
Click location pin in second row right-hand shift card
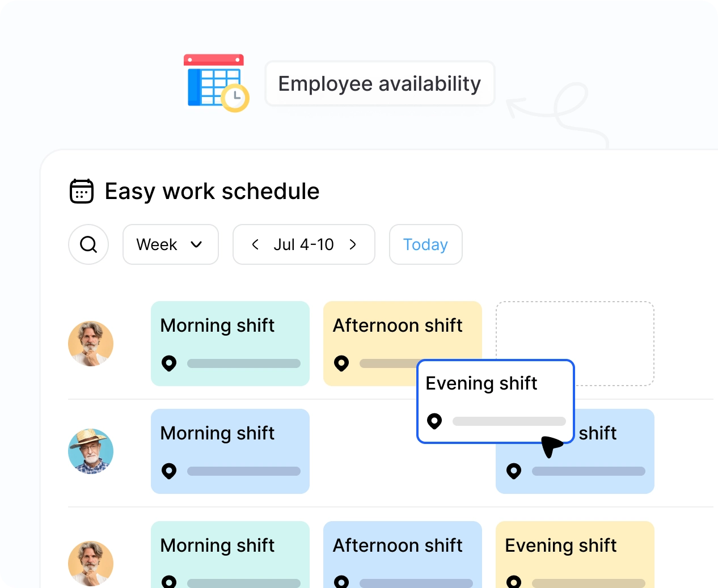(514, 471)
